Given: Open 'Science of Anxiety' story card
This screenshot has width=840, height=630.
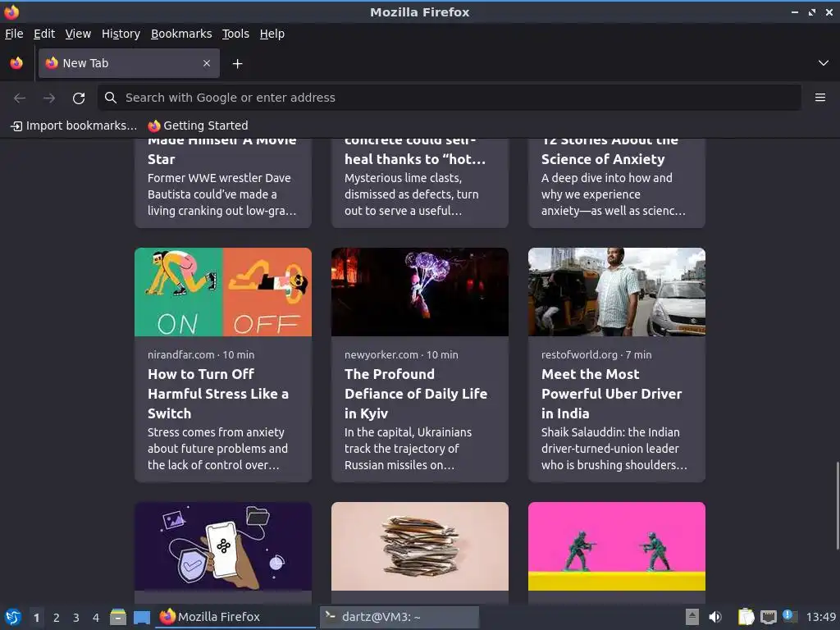Looking at the screenshot, I should [617, 182].
